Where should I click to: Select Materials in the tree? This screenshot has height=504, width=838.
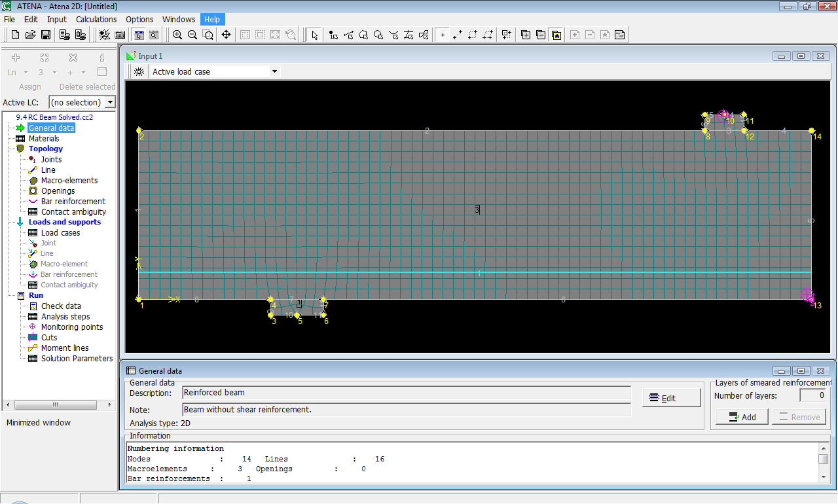point(44,138)
